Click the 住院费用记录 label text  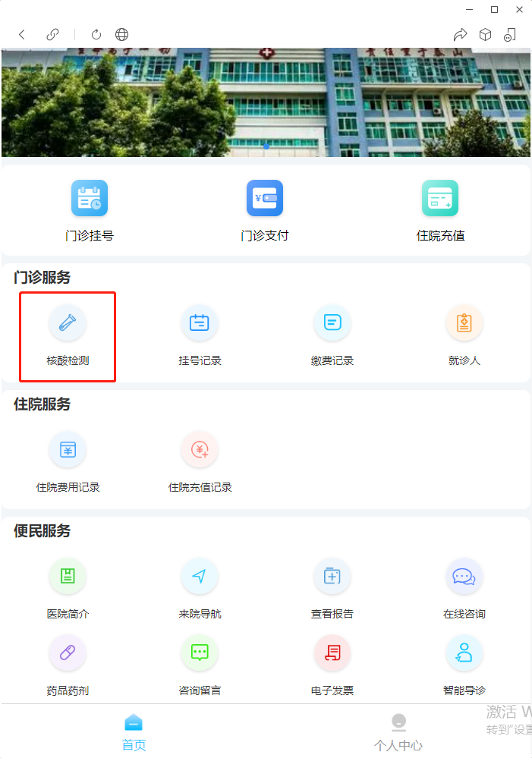point(68,487)
